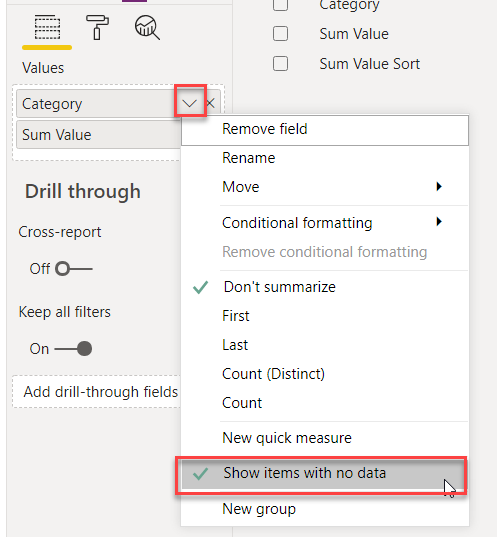The width and height of the screenshot is (497, 537).
Task: Toggle Cross-report switch on
Action: (x=74, y=269)
